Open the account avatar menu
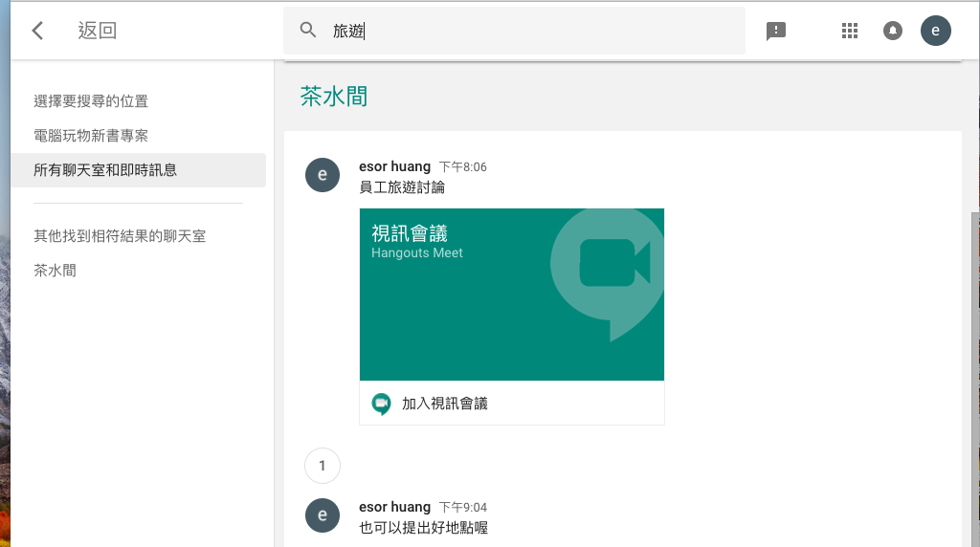 [x=936, y=31]
